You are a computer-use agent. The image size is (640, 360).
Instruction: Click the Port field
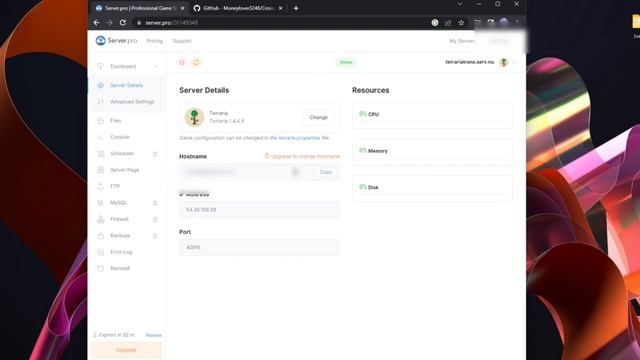[260, 247]
